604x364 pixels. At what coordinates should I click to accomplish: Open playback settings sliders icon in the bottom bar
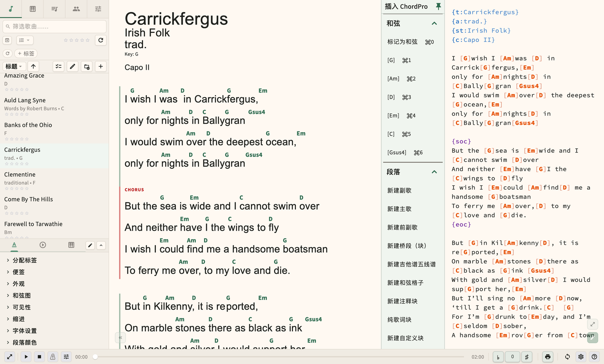tap(66, 357)
